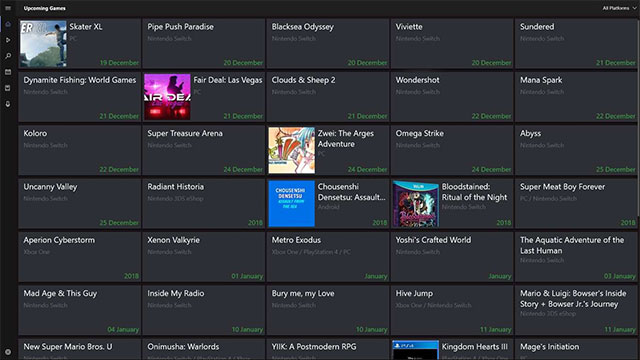Open the Zwei: The Arges Adventure cover
Screen dimensions: 640x360
[x=291, y=150]
